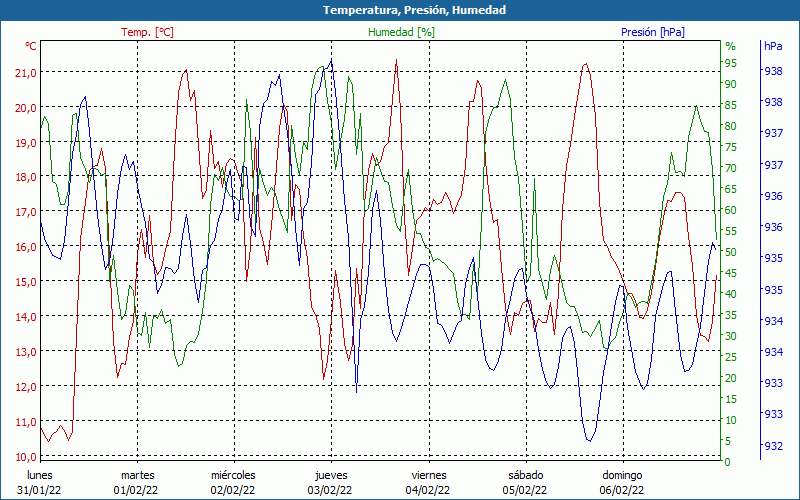Click the martes day label

[x=137, y=475]
